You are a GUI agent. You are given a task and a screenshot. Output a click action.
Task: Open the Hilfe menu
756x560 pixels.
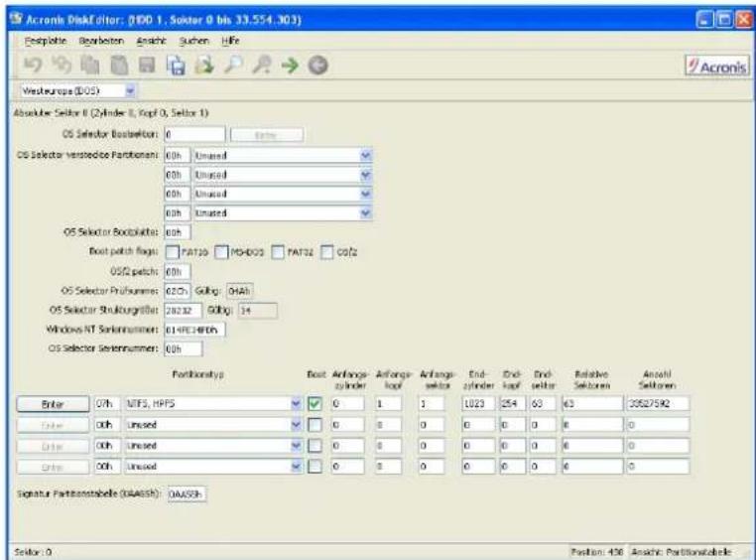pos(230,41)
